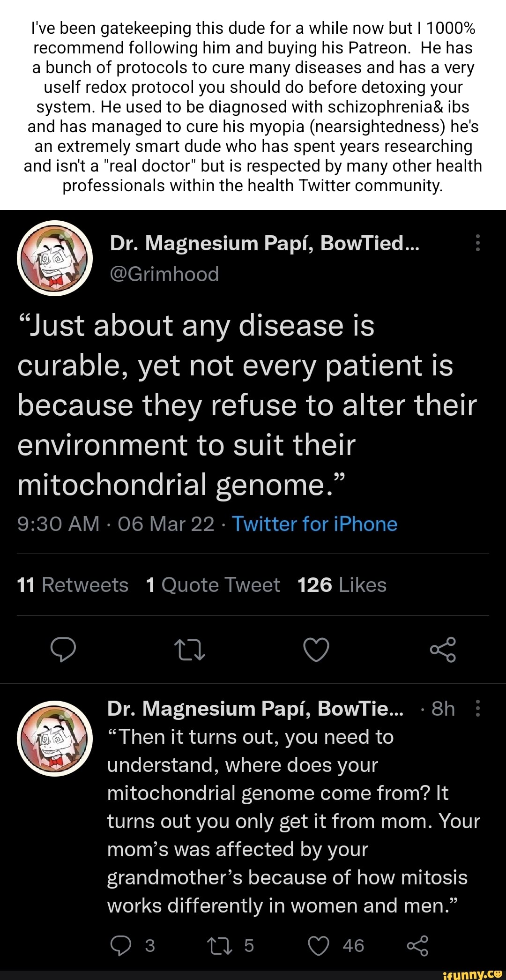Click the reply tweet's 8h timestamp
Screen dimensions: 506x980
pos(443,709)
